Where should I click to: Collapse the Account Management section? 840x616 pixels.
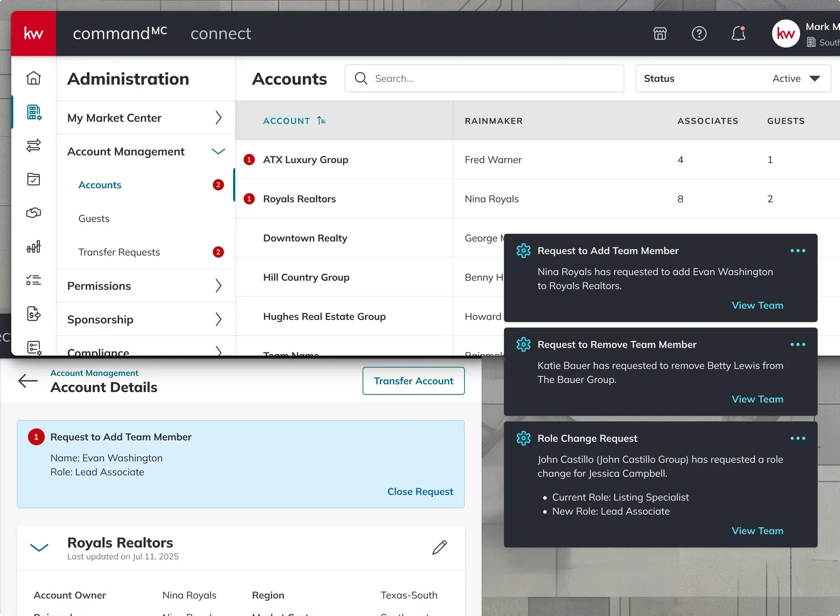coord(145,151)
